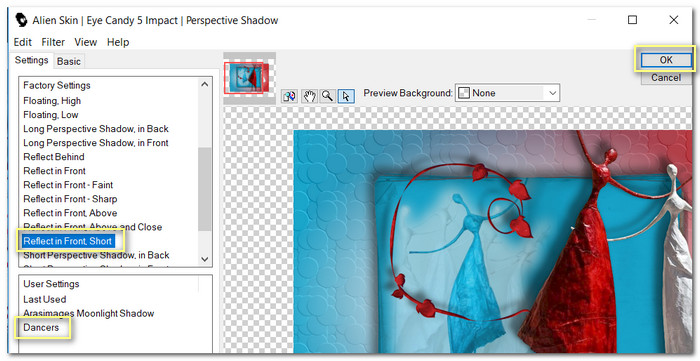Choose 'Short Perspective Shadow, in Back'
The width and height of the screenshot is (700, 361).
click(96, 255)
